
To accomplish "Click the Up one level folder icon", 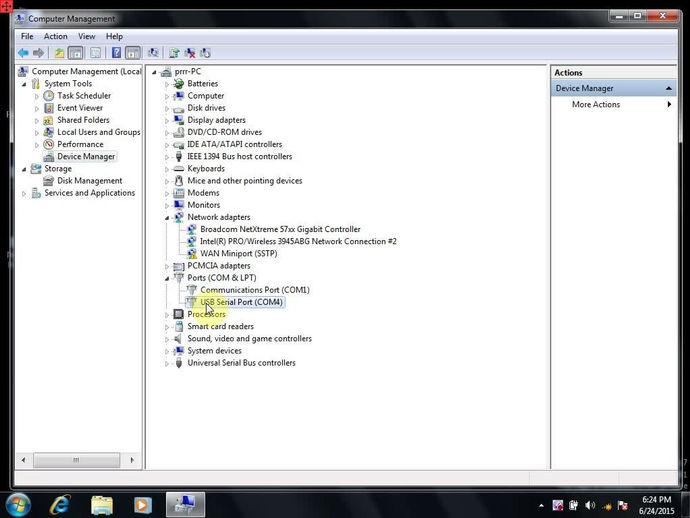I will coord(59,53).
